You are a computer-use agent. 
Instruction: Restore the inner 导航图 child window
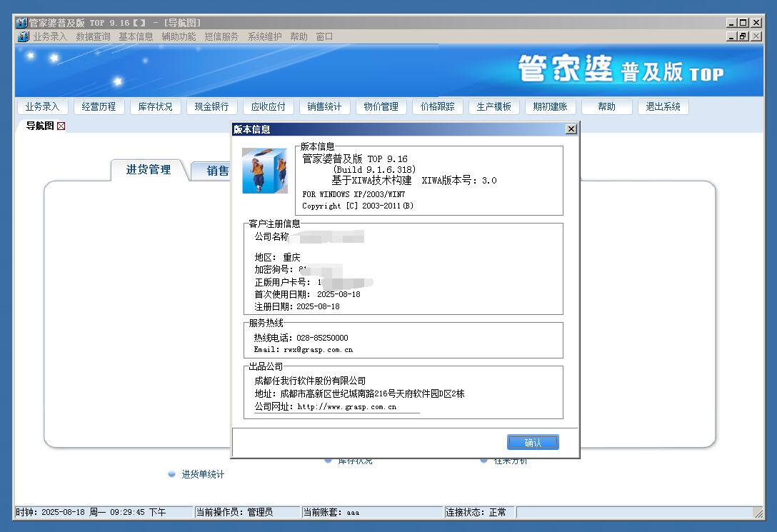(x=743, y=36)
